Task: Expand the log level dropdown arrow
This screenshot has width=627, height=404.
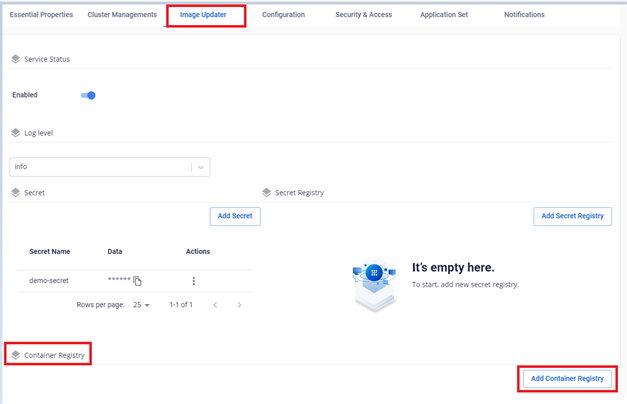Action: [200, 167]
